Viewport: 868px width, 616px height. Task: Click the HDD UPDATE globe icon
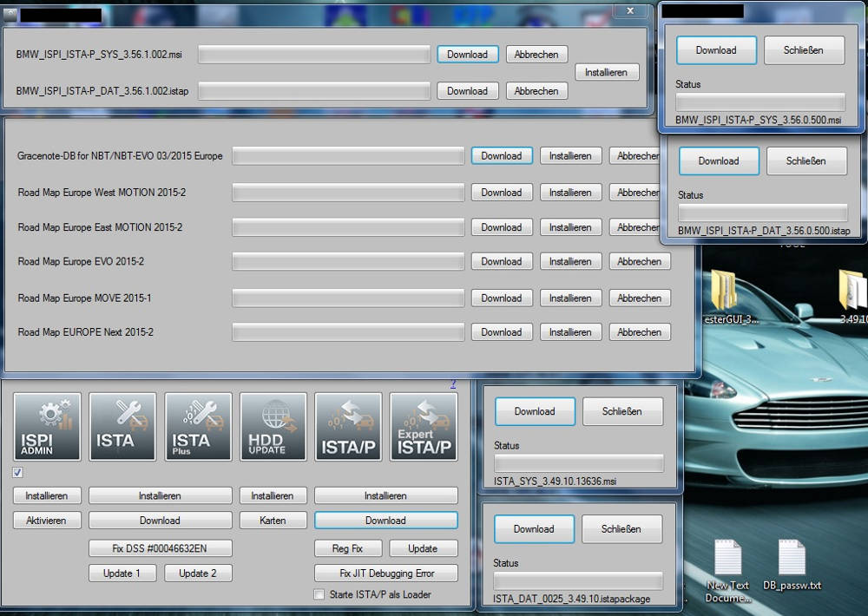(x=273, y=426)
